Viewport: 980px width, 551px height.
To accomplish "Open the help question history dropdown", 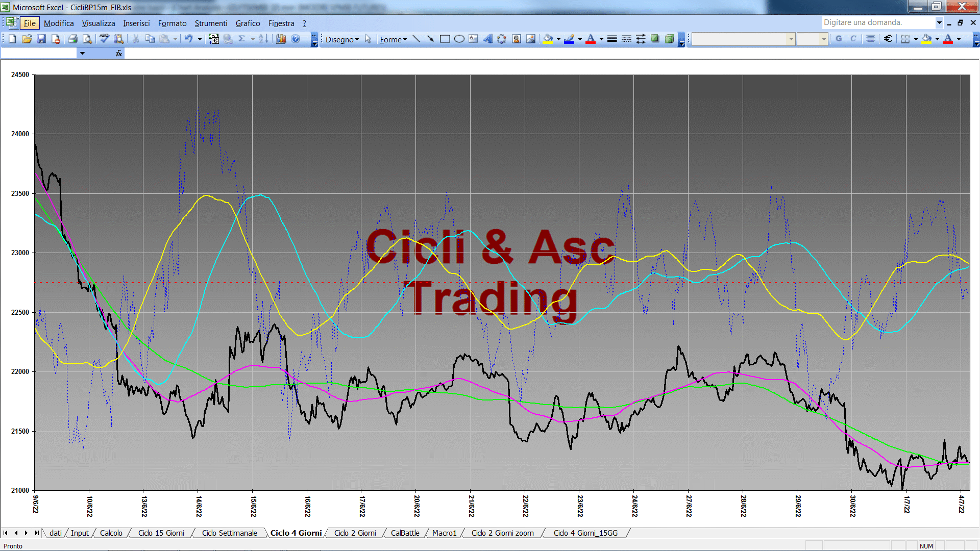I will tap(939, 22).
